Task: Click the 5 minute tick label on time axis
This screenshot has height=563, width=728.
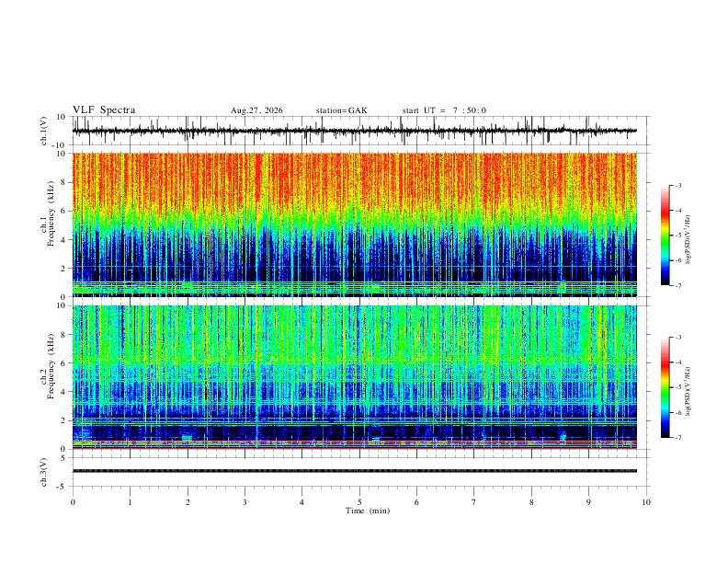Action: coord(359,502)
